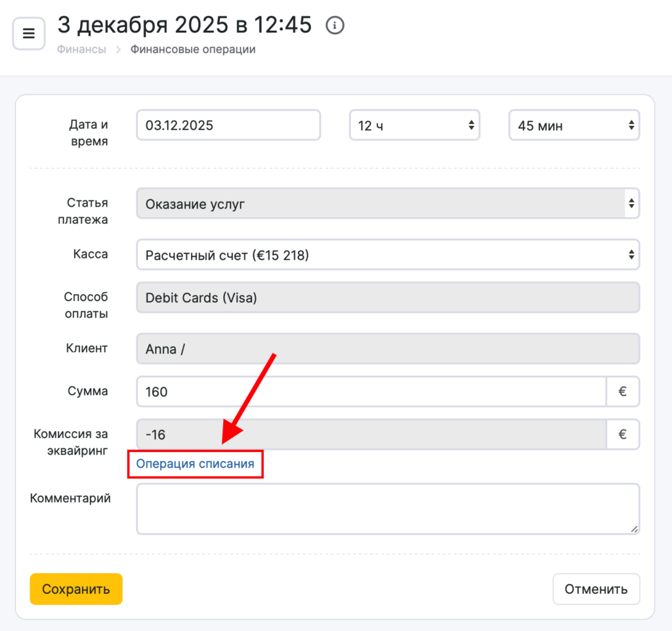Go to Финансы in the breadcrumb
Screen dimensions: 672x631
[81, 49]
